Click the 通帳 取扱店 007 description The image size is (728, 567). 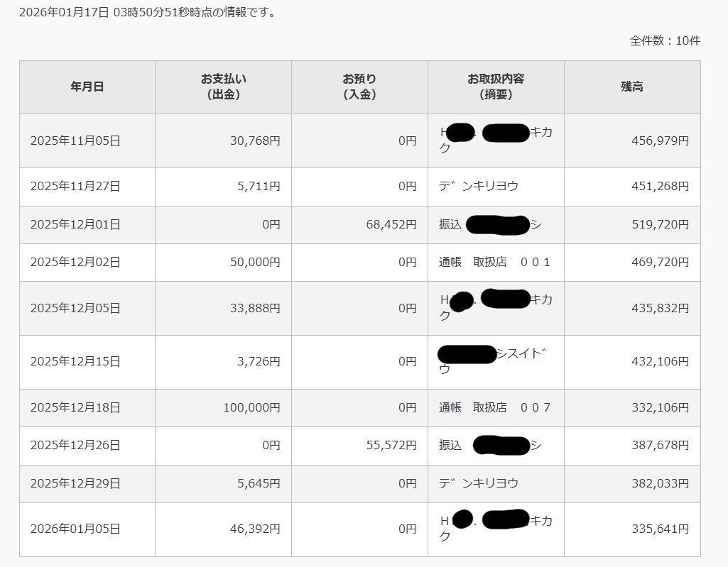click(x=494, y=407)
